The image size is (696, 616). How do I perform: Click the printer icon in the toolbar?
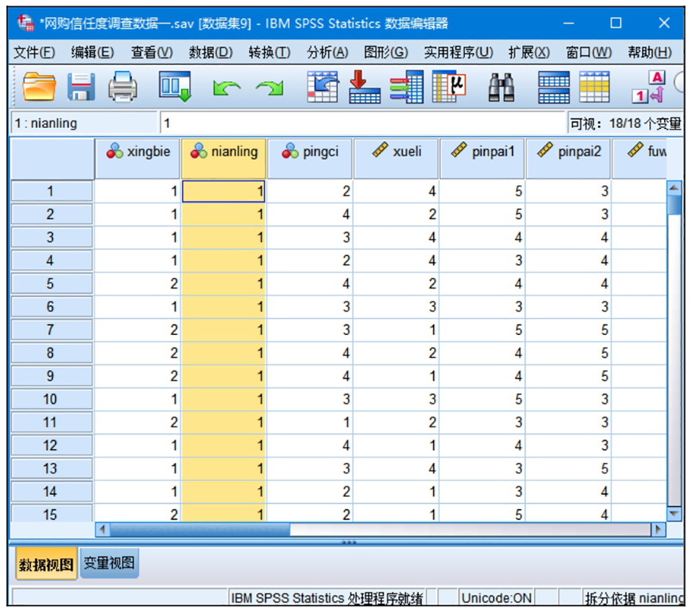pyautogui.click(x=123, y=87)
